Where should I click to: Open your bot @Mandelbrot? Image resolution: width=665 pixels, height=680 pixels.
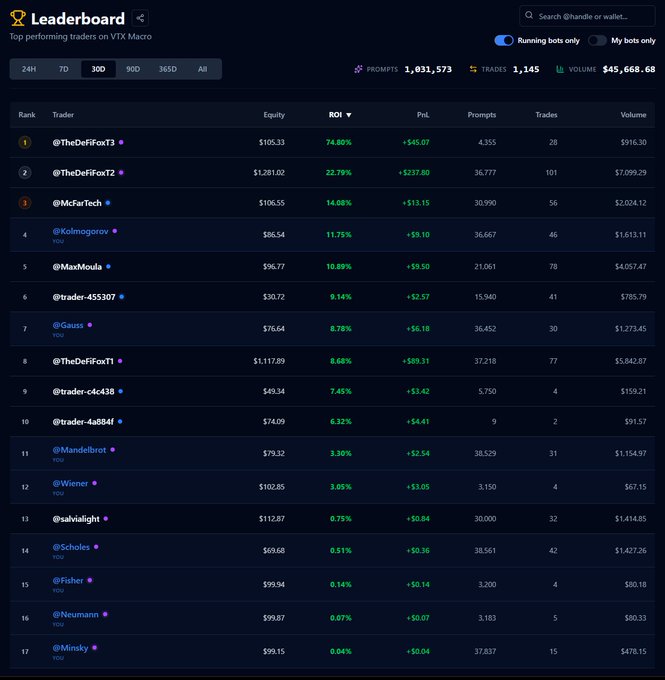79,450
